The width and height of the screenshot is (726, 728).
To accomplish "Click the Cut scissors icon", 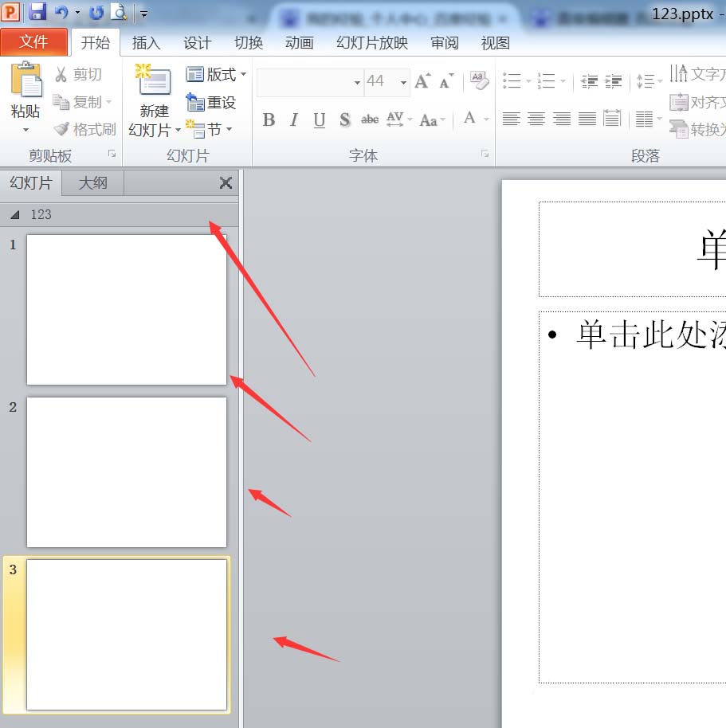I will pyautogui.click(x=62, y=74).
